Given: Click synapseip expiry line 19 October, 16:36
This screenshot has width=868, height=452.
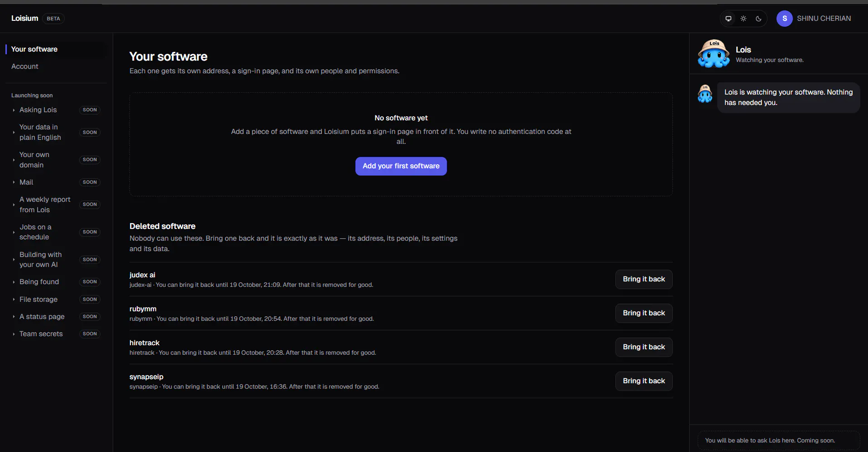Looking at the screenshot, I should [254, 387].
